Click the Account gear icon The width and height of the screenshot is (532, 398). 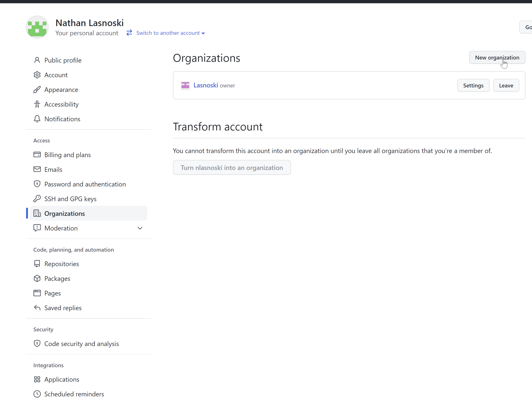[37, 75]
